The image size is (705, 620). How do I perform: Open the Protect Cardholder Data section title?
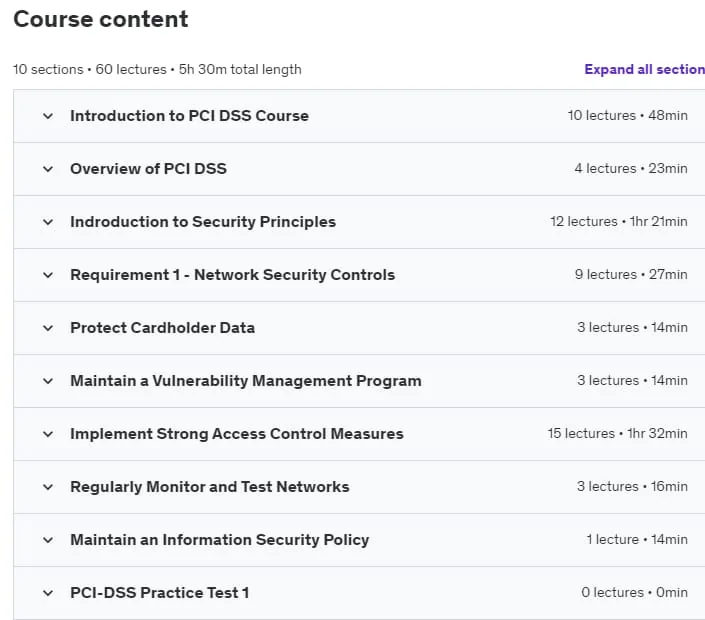[x=162, y=328]
